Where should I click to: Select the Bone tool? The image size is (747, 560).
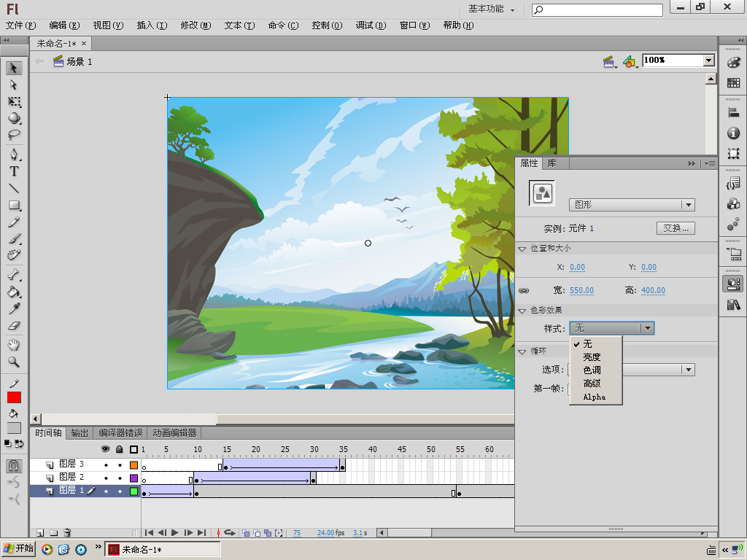coord(14,275)
